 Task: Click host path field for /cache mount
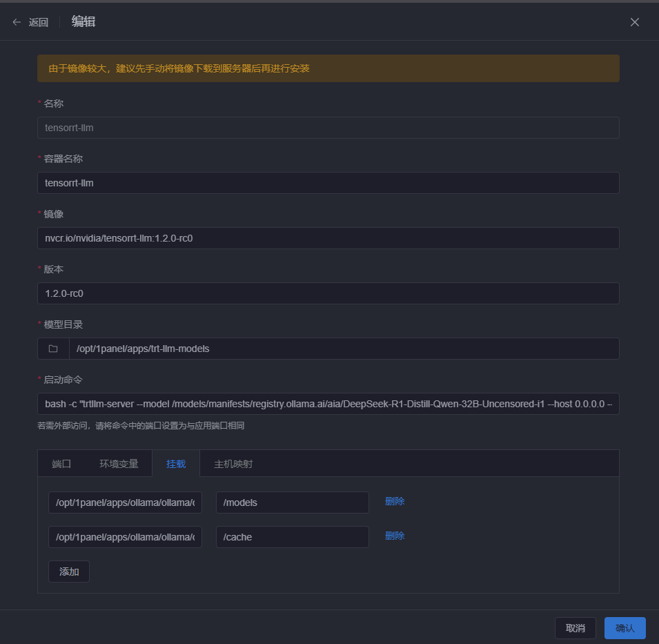[x=125, y=537]
